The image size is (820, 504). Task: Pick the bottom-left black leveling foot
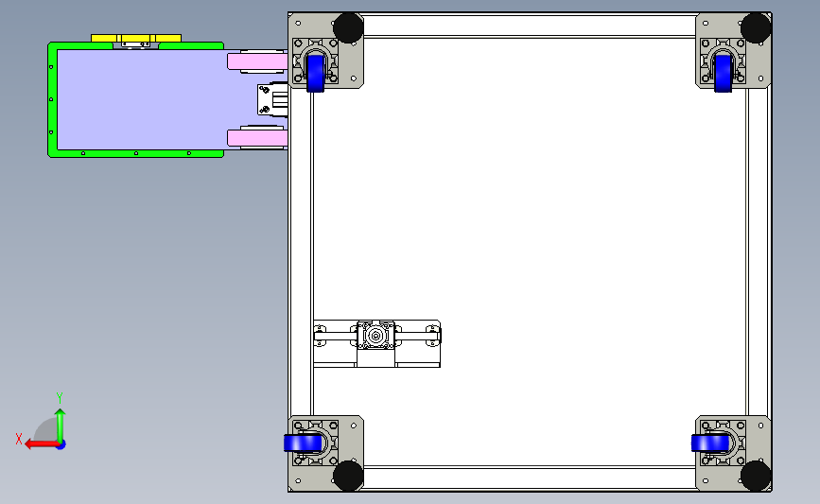pyautogui.click(x=348, y=476)
